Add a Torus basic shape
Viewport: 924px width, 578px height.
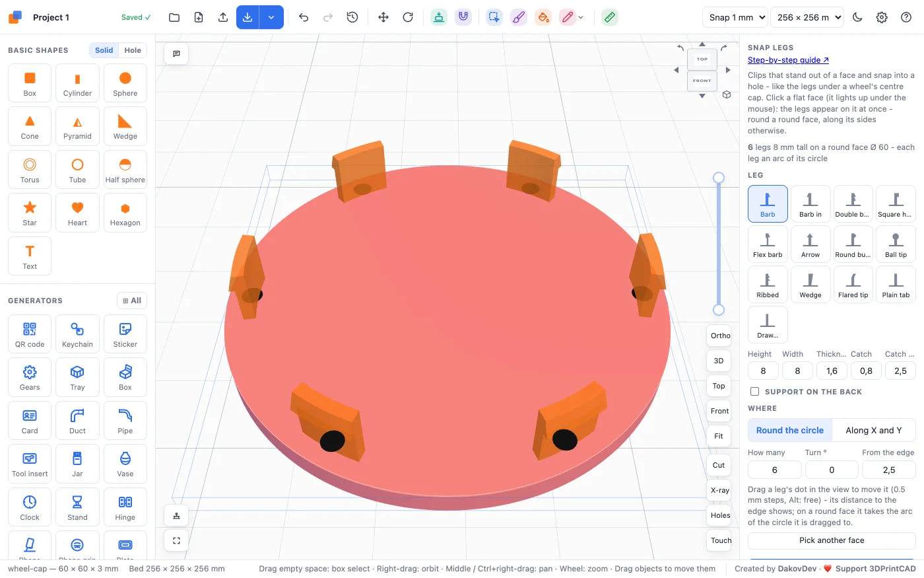pos(30,170)
